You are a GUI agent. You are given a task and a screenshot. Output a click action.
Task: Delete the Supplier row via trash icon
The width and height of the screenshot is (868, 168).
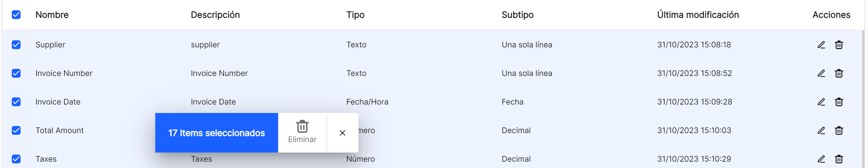click(839, 45)
